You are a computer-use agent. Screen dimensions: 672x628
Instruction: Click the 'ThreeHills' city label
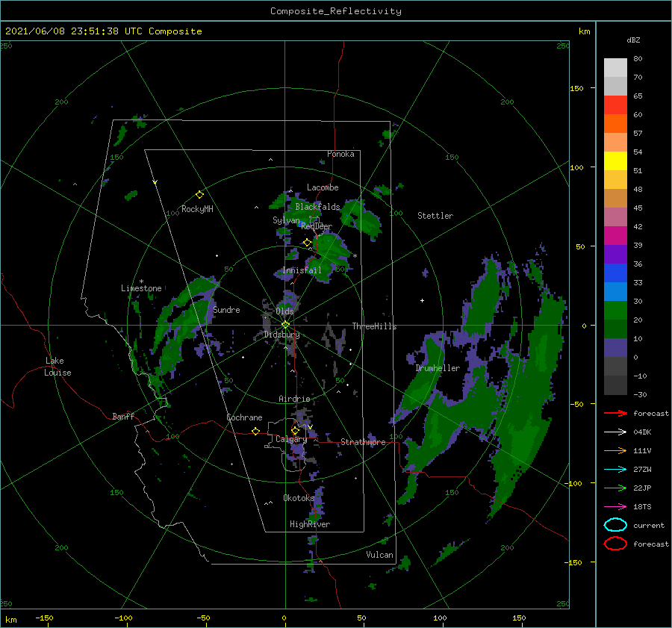[x=374, y=326]
